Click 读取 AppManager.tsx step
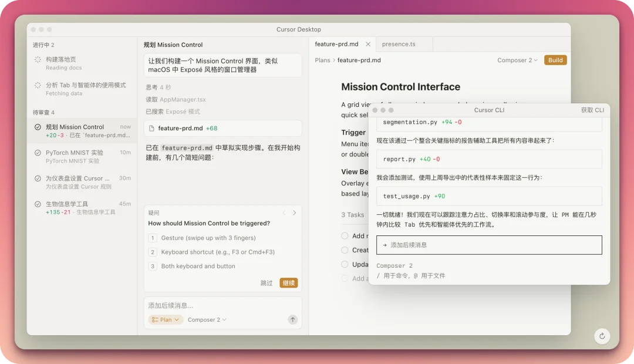 coord(176,99)
